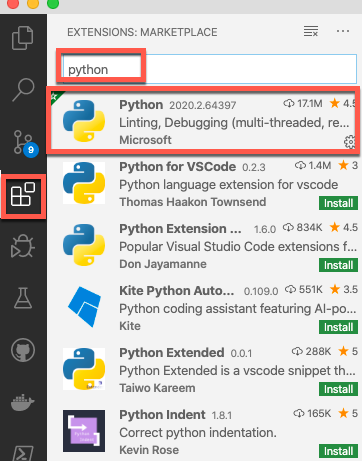Open the GitHub view in activity bar
This screenshot has width=362, height=461.
[x=23, y=350]
